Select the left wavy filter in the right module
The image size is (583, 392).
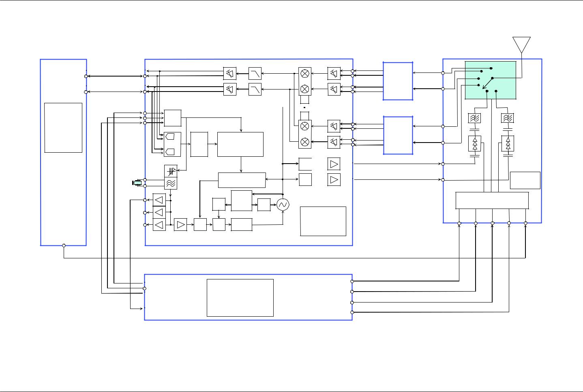pyautogui.click(x=475, y=118)
